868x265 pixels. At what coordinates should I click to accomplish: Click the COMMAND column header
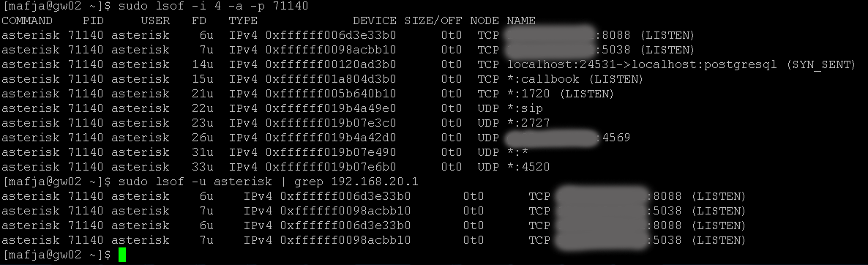click(x=27, y=20)
